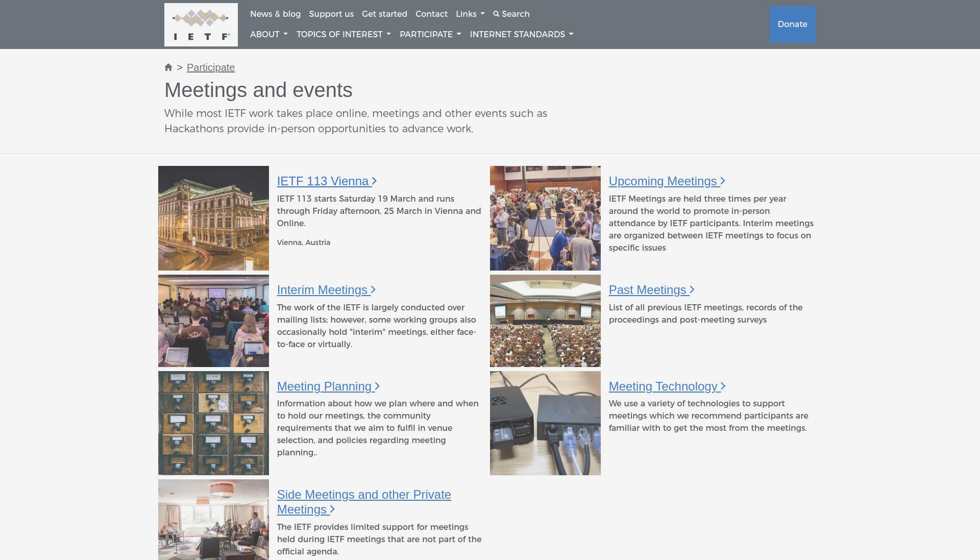This screenshot has width=980, height=560.
Task: Click the Interim Meetings audience photo
Action: (213, 321)
